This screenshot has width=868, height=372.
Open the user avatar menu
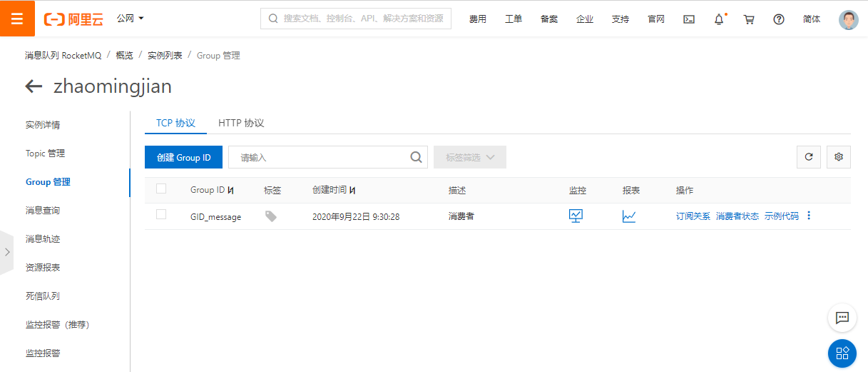(849, 19)
